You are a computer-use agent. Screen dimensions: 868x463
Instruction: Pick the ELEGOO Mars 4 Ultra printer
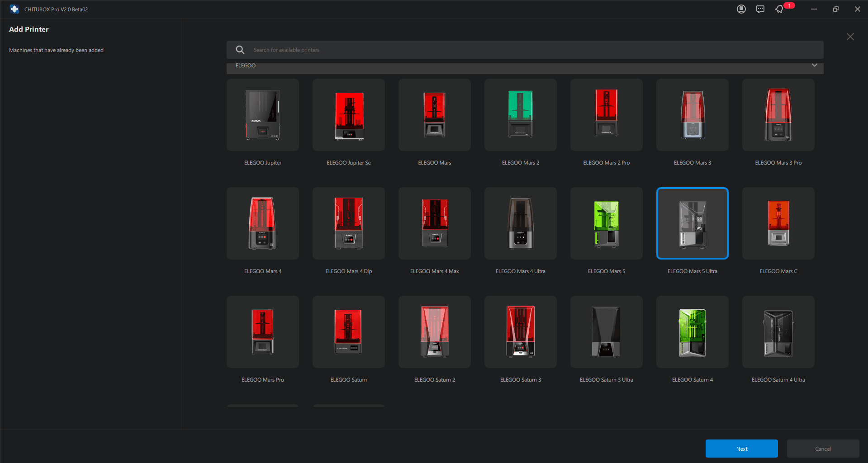click(x=521, y=223)
